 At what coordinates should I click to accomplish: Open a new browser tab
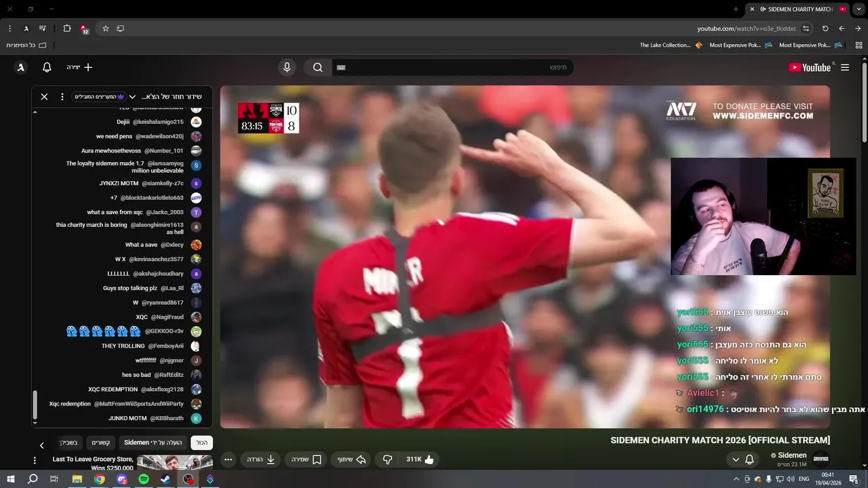tap(736, 9)
